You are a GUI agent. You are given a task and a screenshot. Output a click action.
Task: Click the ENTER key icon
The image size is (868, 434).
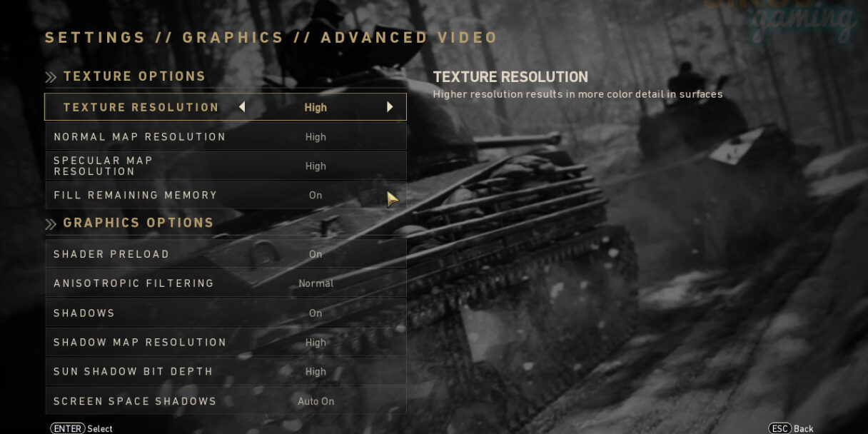[x=68, y=428]
